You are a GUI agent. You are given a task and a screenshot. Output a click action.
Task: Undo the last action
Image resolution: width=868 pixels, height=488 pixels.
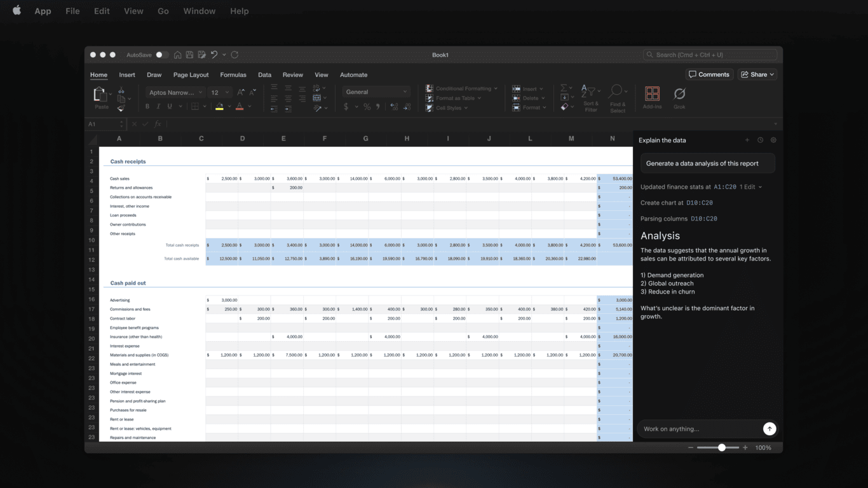pos(214,55)
